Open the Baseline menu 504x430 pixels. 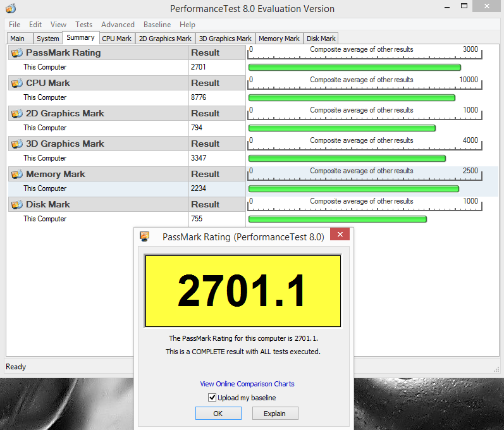(157, 25)
